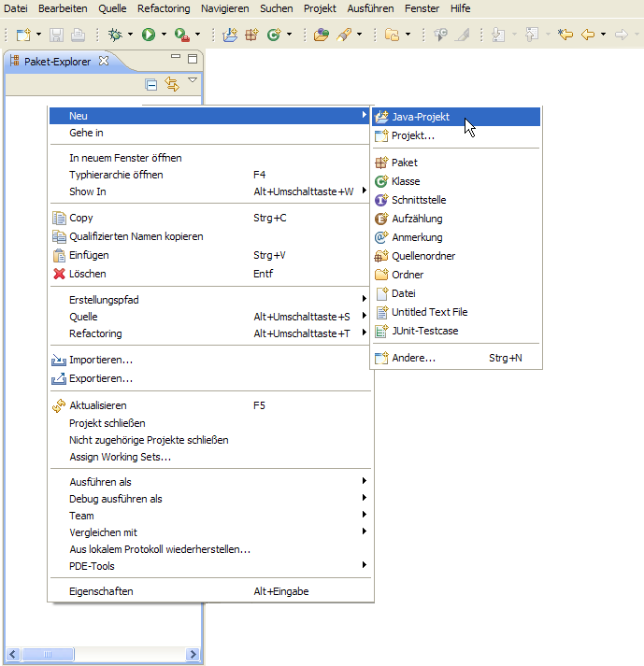644x666 pixels.
Task: Click the Collapse All icon in Paket-Explorer
Action: pyautogui.click(x=151, y=85)
